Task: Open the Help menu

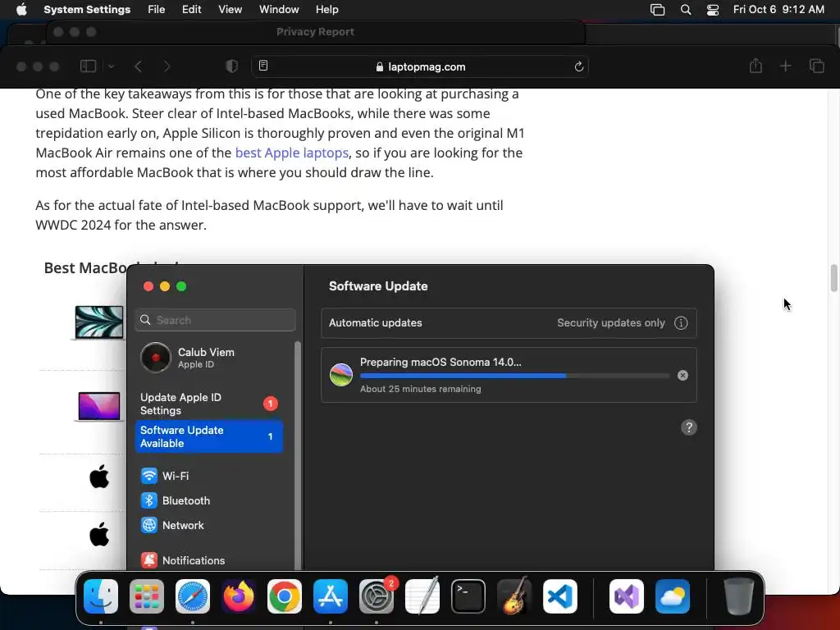Action: point(326,10)
